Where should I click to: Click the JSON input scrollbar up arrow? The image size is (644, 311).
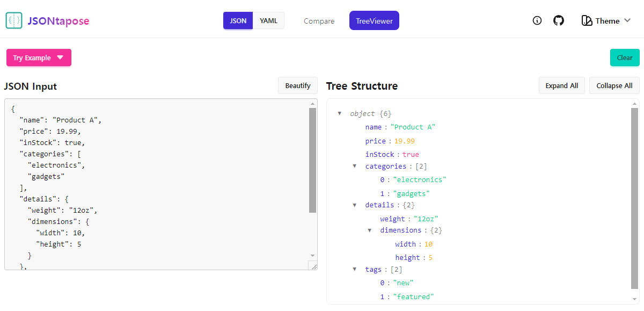coord(313,103)
